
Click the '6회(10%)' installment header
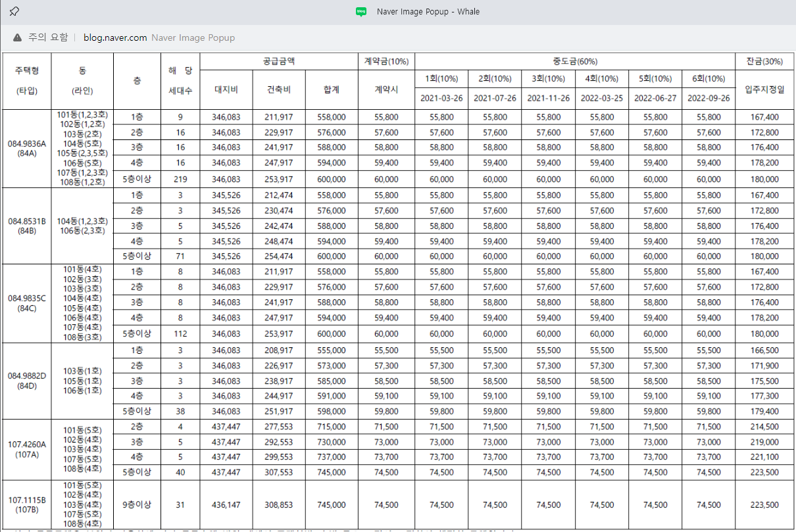[x=708, y=79]
